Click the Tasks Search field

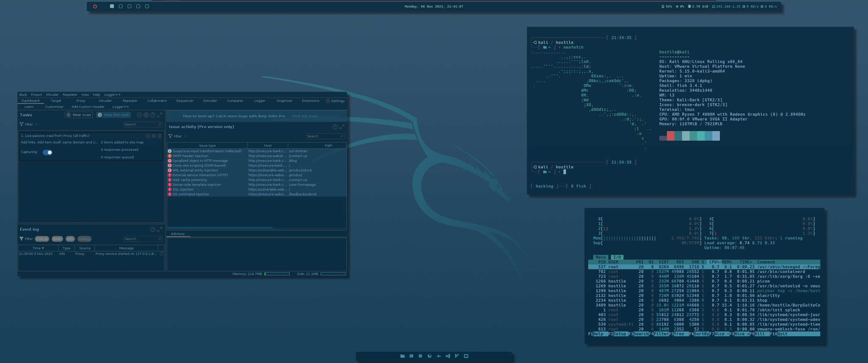click(x=143, y=125)
